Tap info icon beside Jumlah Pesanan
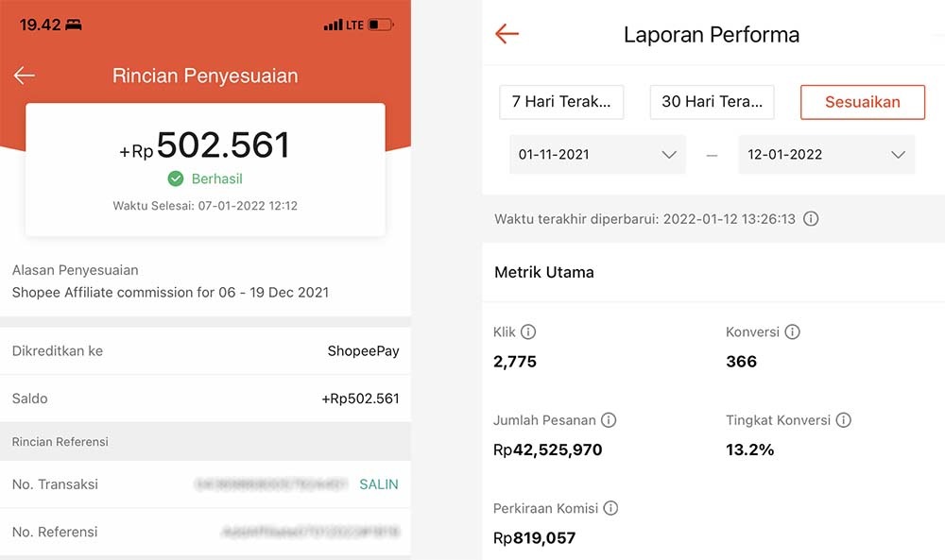Viewport: 945px width, 560px height. [x=609, y=420]
